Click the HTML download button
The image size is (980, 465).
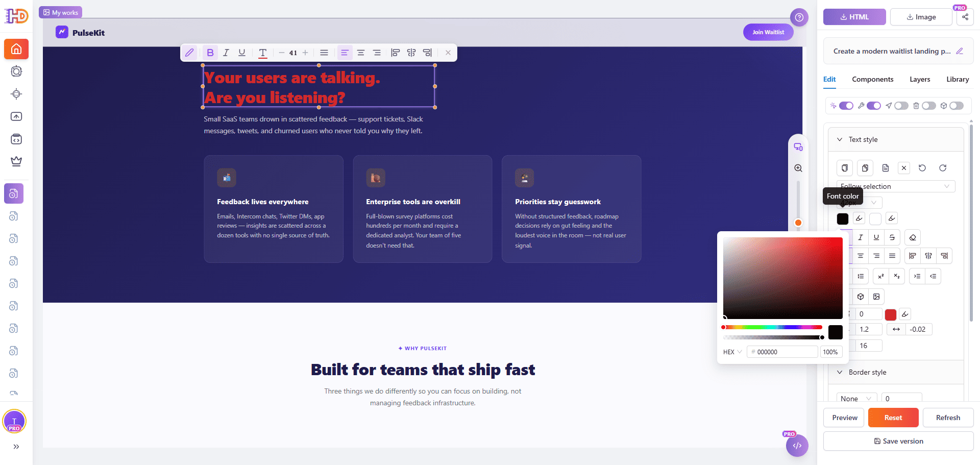click(855, 17)
